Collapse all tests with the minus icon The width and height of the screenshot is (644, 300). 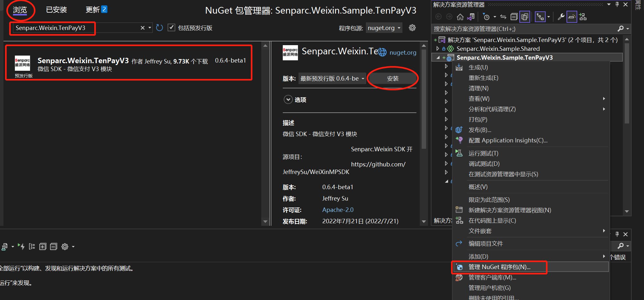tap(54, 247)
